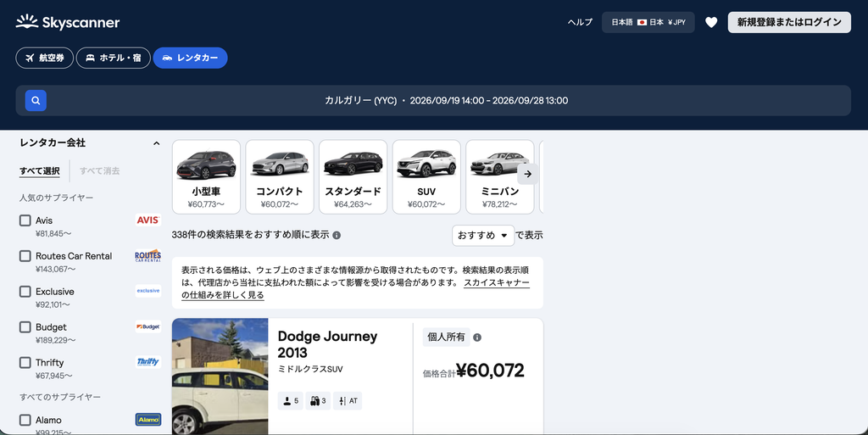Open the おすすめ sort dropdown
Viewport: 868px width, 435px height.
click(482, 235)
